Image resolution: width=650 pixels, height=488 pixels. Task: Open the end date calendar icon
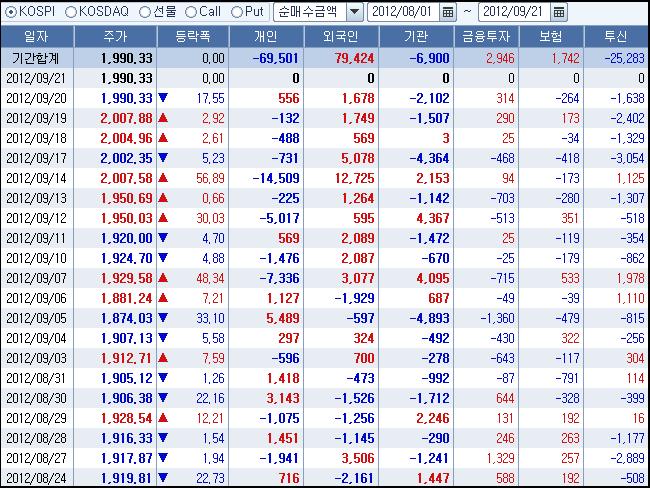(x=558, y=12)
